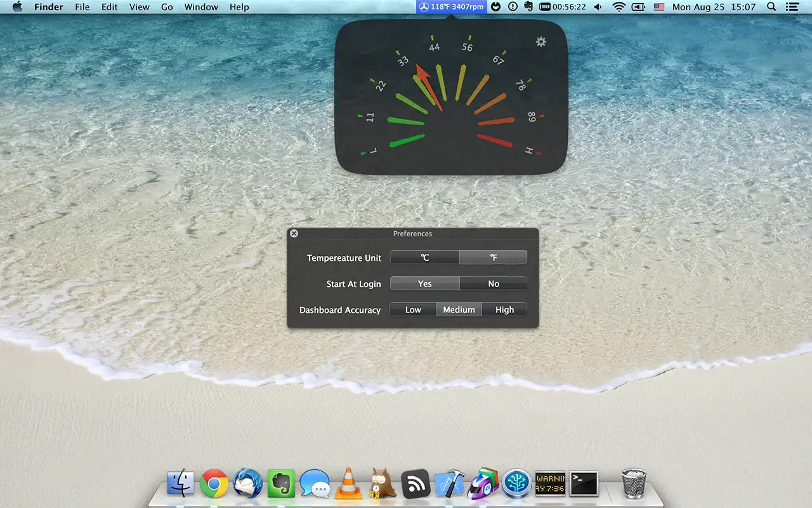Image resolution: width=812 pixels, height=508 pixels.
Task: Switch temperature unit to Celsius
Action: [x=424, y=258]
